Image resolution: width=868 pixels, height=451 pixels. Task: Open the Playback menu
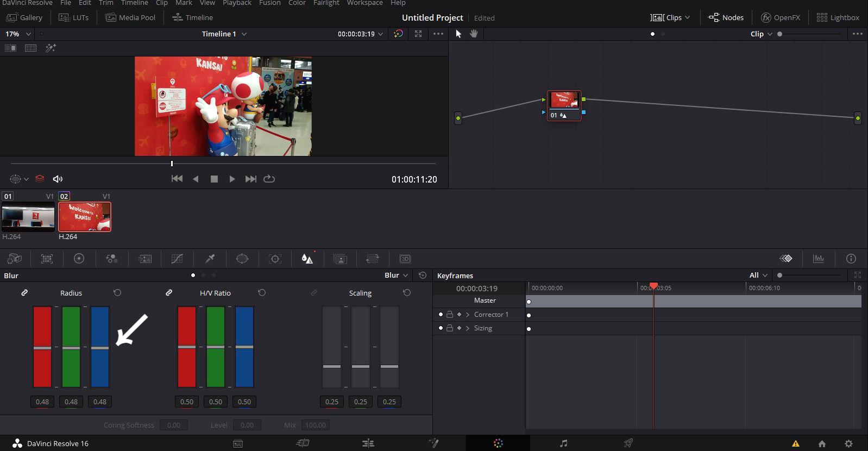pyautogui.click(x=237, y=3)
